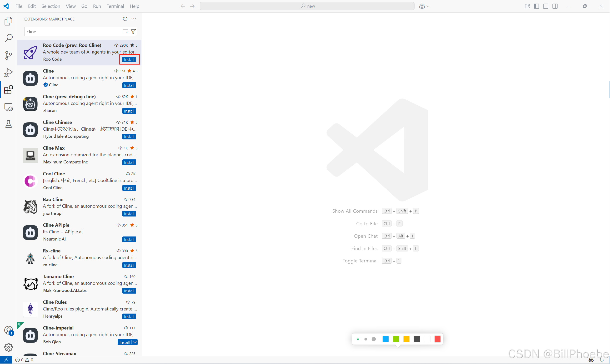Viewport: 610px width, 364px height.
Task: Open the Testing flask icon
Action: (x=8, y=124)
